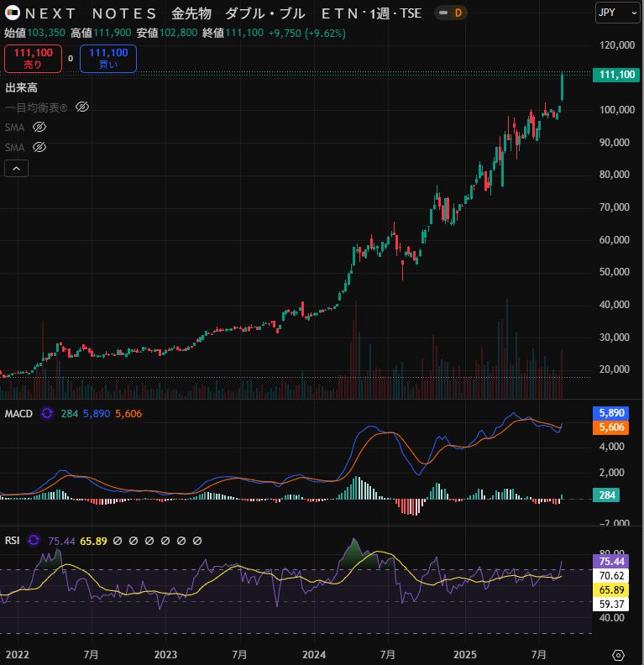Click the green 284 label on the MACD axis
This screenshot has width=644, height=665.
click(606, 495)
